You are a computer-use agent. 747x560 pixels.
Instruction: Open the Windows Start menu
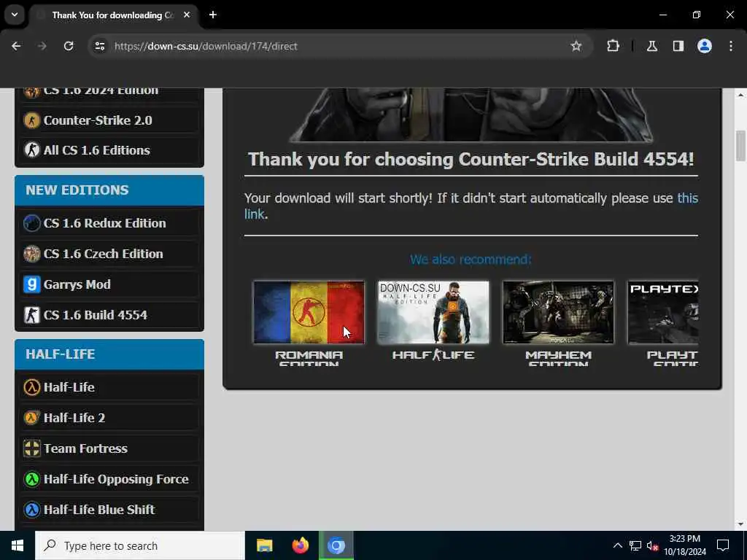point(18,545)
